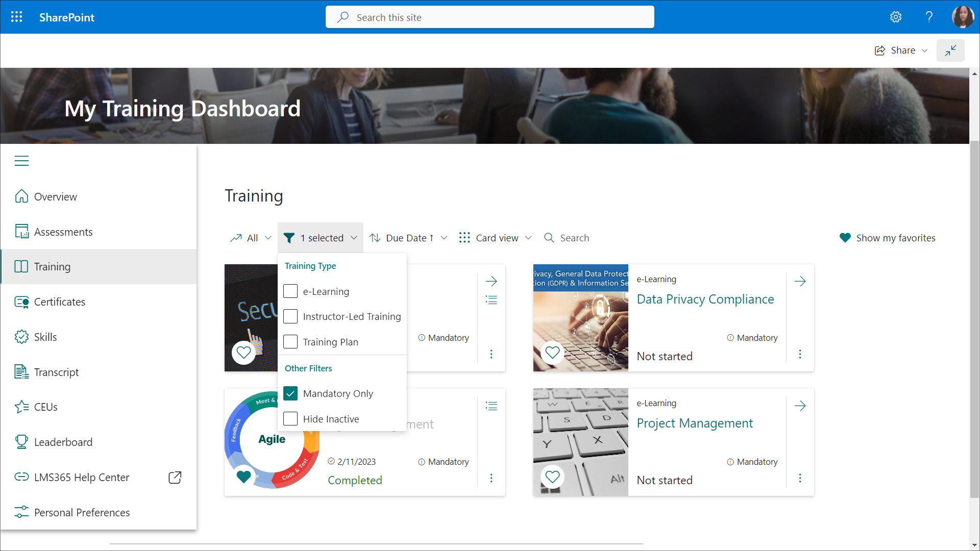Open the Leaderboard navigation item
The width and height of the screenshot is (980, 551).
pyautogui.click(x=63, y=442)
